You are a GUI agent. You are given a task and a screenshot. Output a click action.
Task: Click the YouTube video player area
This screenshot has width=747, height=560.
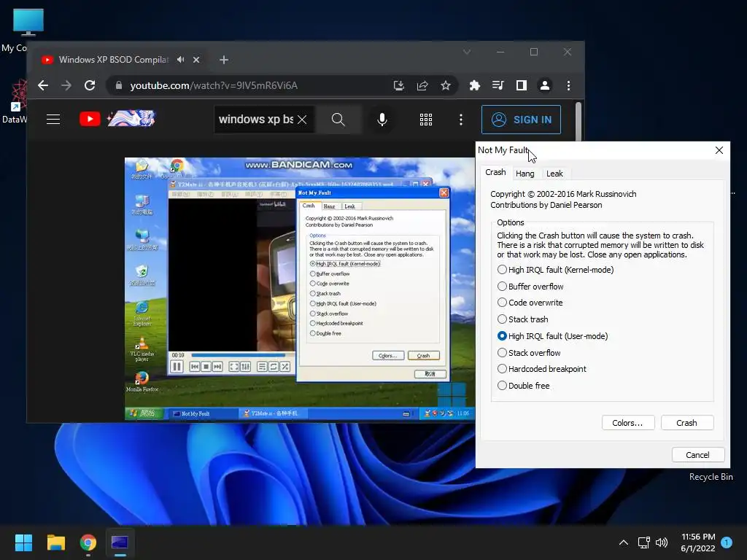[300, 289]
